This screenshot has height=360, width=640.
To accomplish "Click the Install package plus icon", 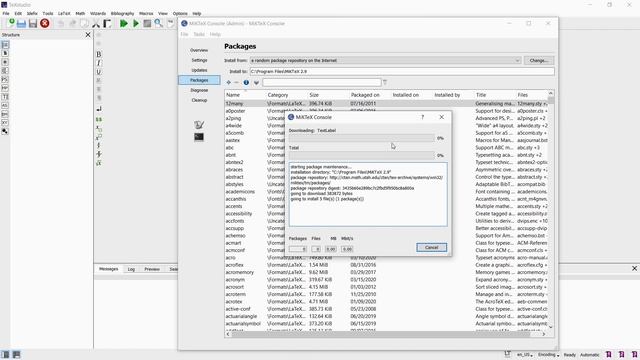I will 229,82.
